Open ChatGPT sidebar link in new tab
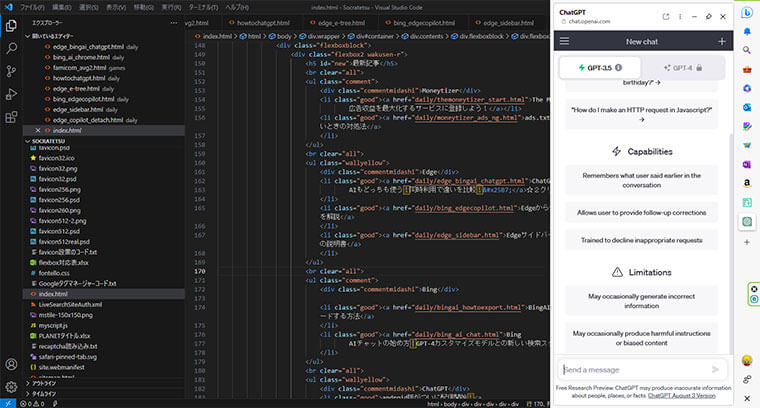 [665, 16]
